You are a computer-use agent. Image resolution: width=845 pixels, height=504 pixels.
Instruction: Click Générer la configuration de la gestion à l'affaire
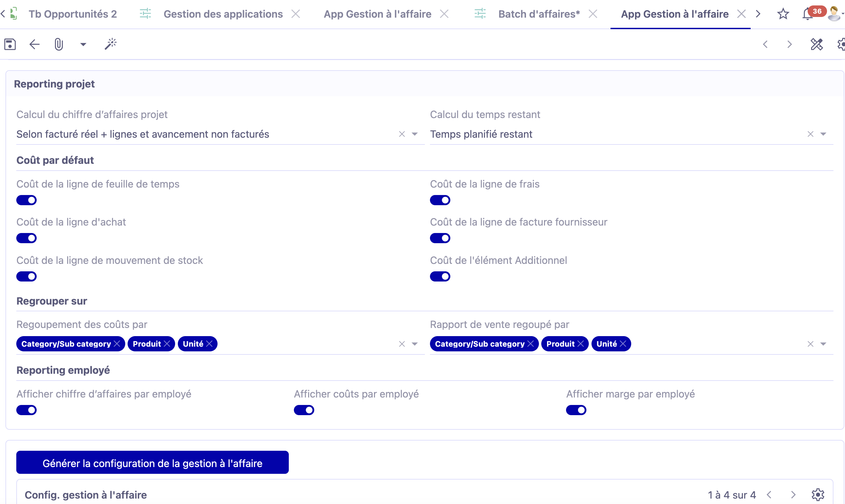tap(152, 462)
